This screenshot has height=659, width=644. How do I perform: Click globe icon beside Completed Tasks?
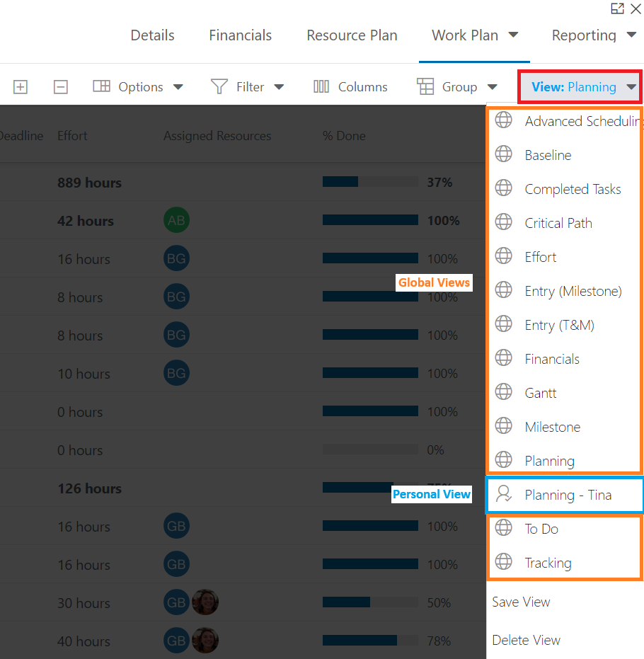click(x=503, y=188)
